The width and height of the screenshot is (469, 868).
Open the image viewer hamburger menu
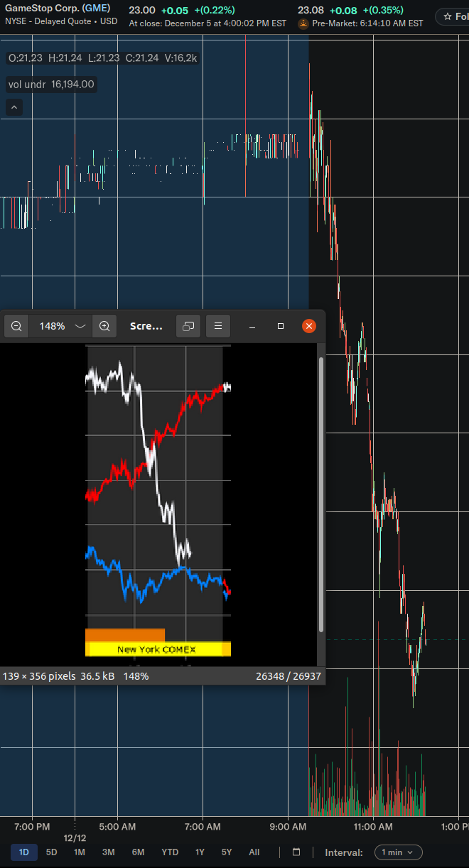pos(218,326)
